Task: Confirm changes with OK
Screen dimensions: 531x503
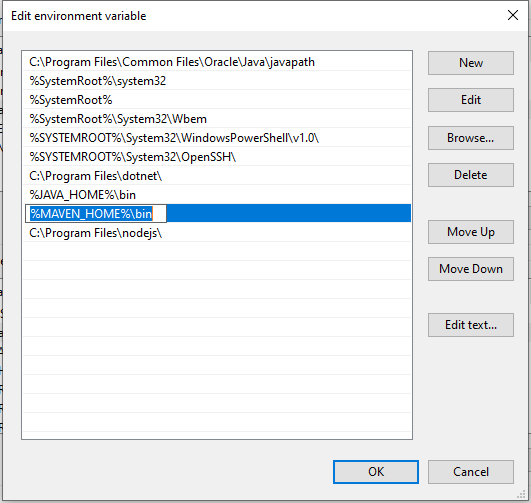Action: (x=376, y=472)
